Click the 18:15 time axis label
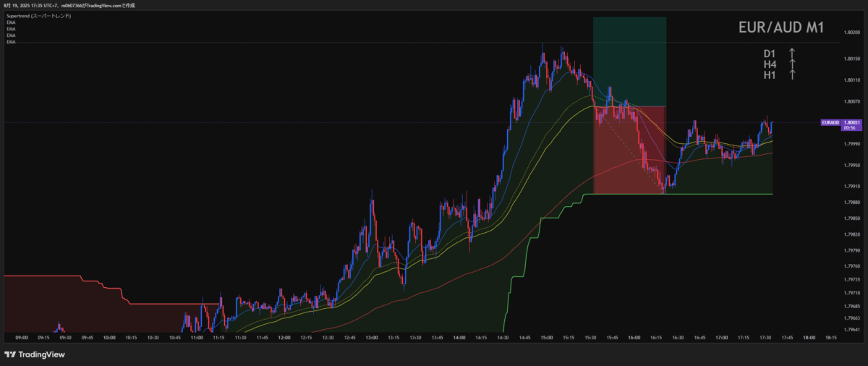Image resolution: width=868 pixels, height=366 pixels. tap(831, 337)
